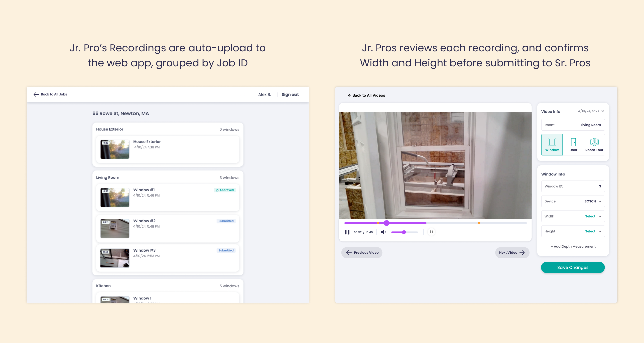Adjust the volume slider knob
The height and width of the screenshot is (343, 644).
tap(404, 232)
